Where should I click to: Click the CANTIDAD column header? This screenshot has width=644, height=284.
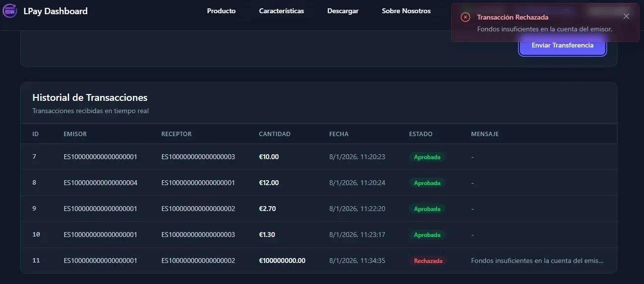point(275,134)
